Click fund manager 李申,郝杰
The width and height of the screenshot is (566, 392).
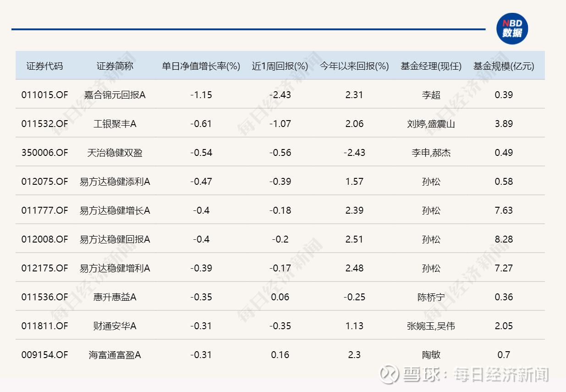point(431,153)
